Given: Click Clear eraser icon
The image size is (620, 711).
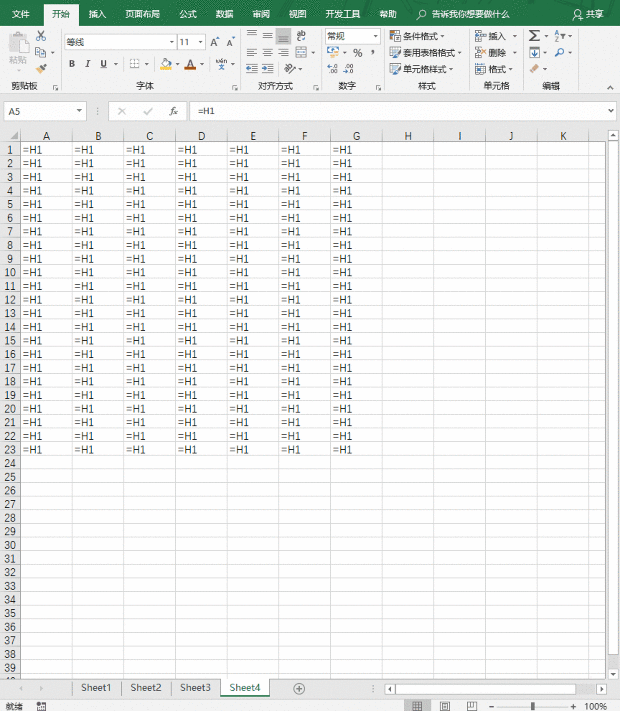Looking at the screenshot, I should 534,68.
